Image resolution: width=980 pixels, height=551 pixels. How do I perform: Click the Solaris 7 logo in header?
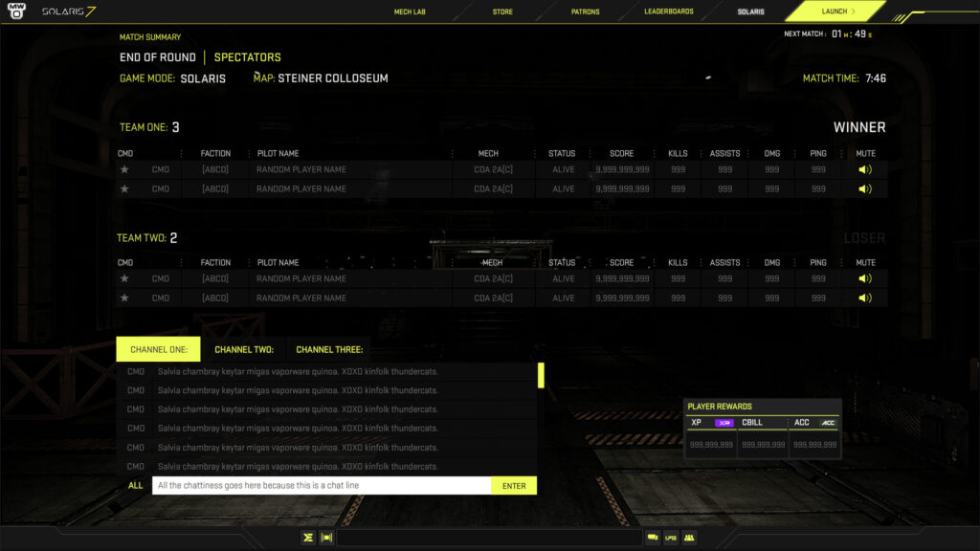[x=69, y=11]
